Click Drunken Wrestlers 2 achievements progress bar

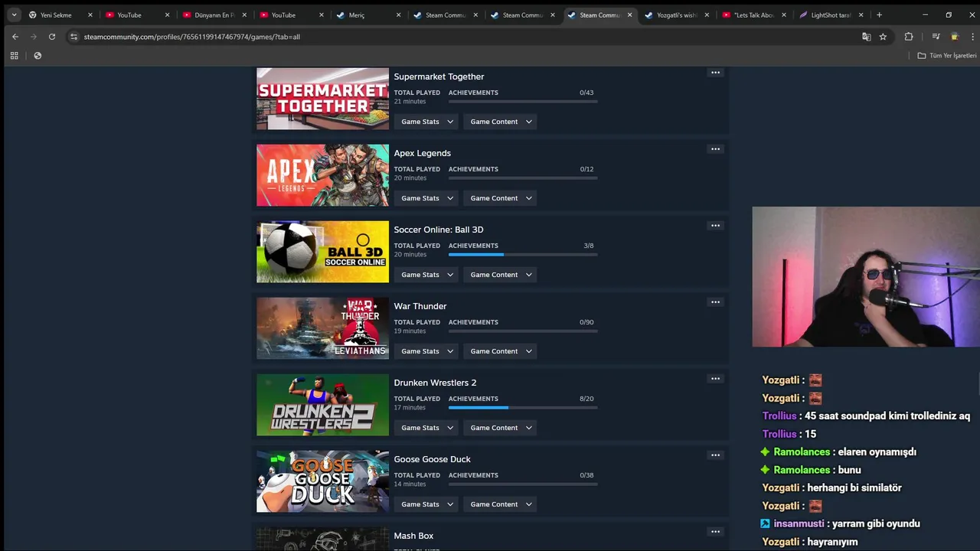tap(523, 407)
